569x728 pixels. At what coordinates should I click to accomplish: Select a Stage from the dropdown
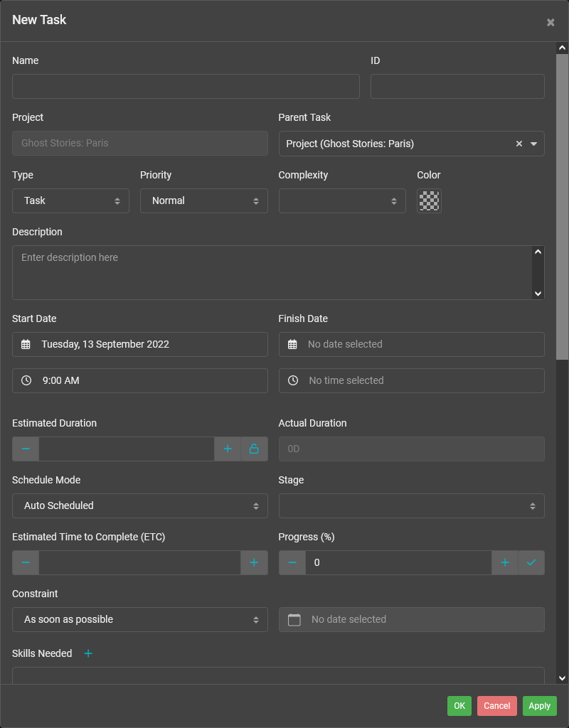click(x=411, y=505)
